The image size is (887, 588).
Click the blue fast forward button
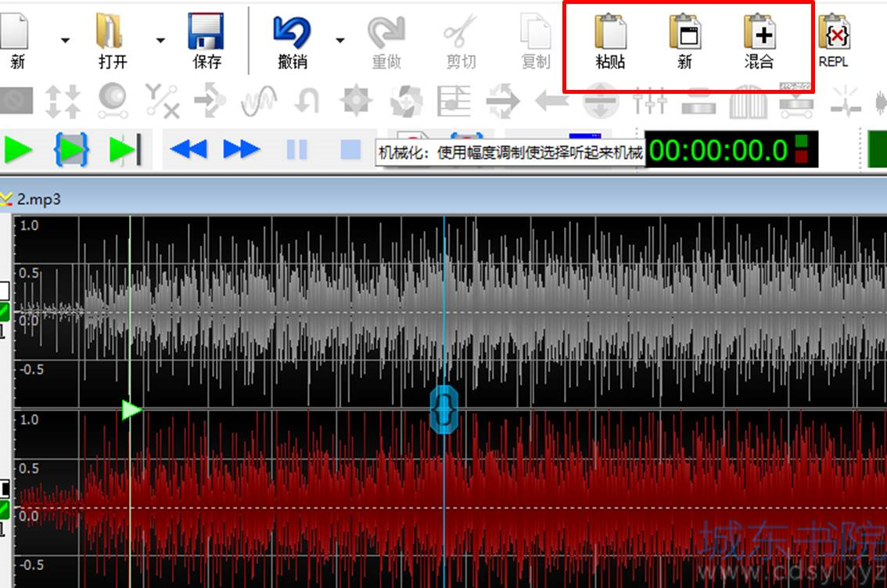[242, 150]
